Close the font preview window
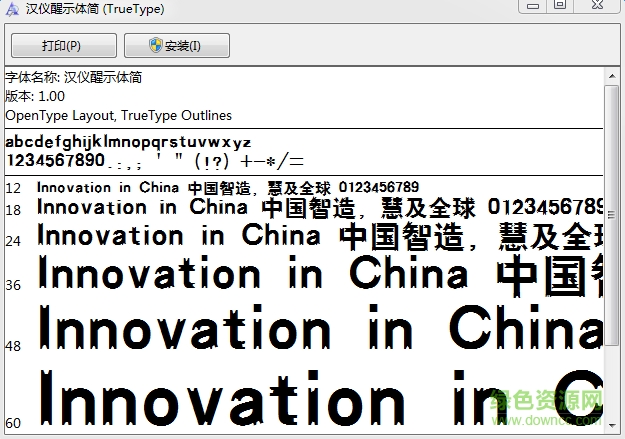 597,6
